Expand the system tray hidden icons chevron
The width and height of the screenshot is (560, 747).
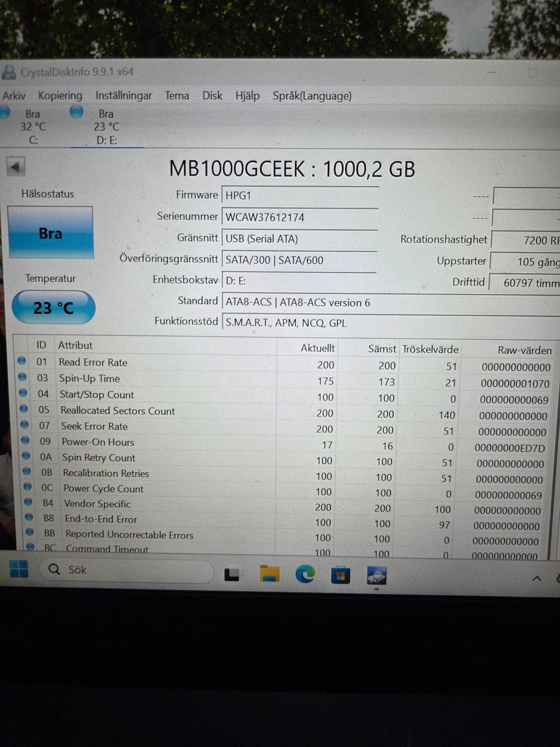(537, 578)
